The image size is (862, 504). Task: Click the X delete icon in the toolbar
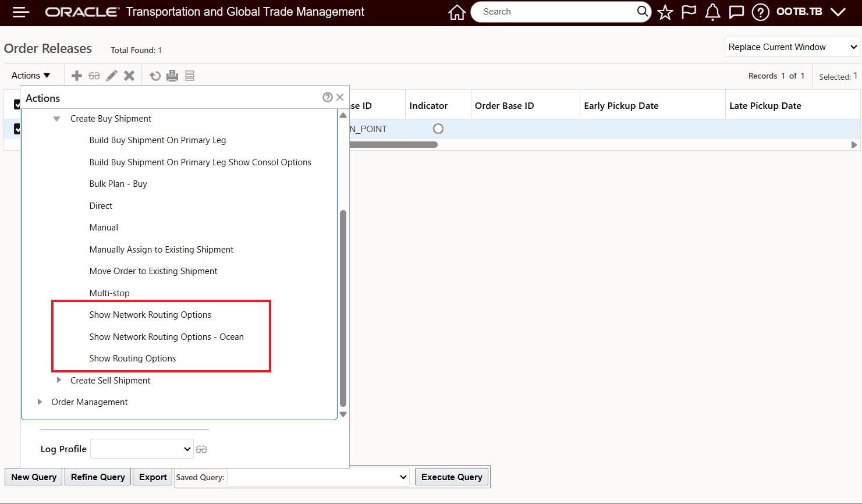129,75
